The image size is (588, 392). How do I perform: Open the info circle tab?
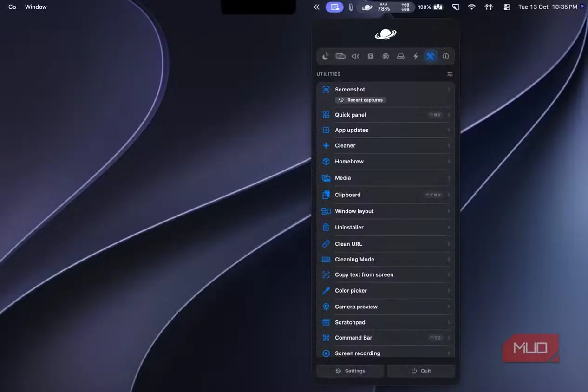(446, 56)
